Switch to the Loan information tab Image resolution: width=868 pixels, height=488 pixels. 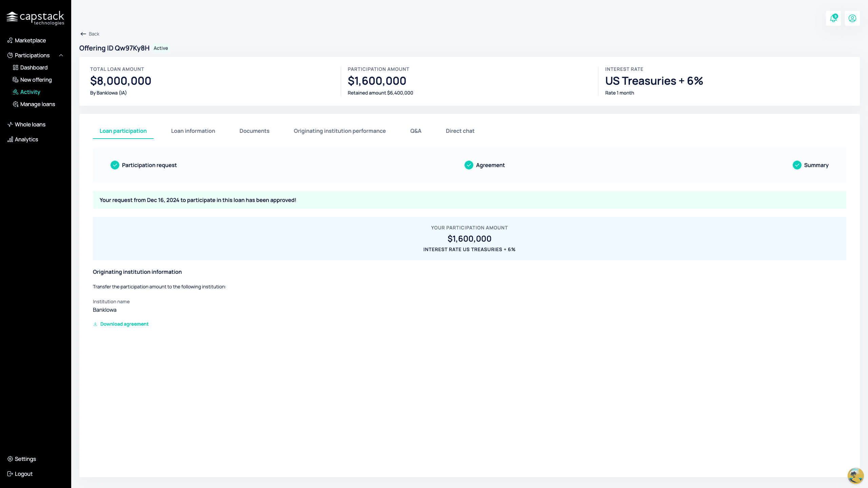[x=193, y=131]
